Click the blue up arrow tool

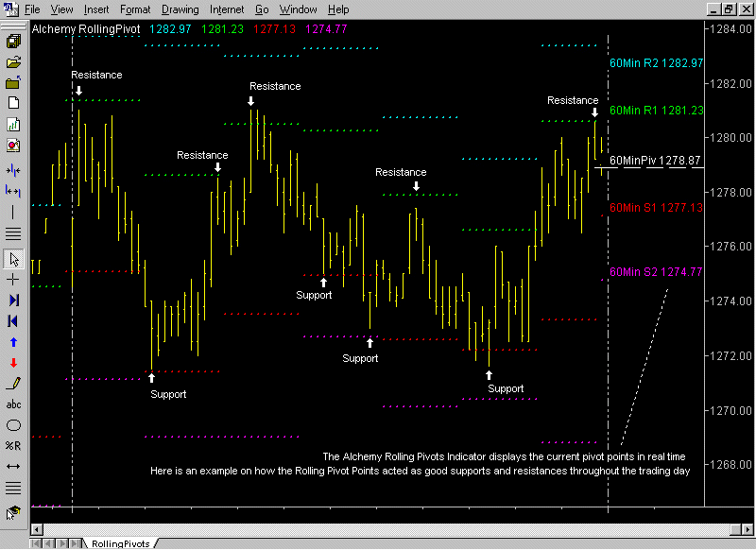tap(13, 342)
